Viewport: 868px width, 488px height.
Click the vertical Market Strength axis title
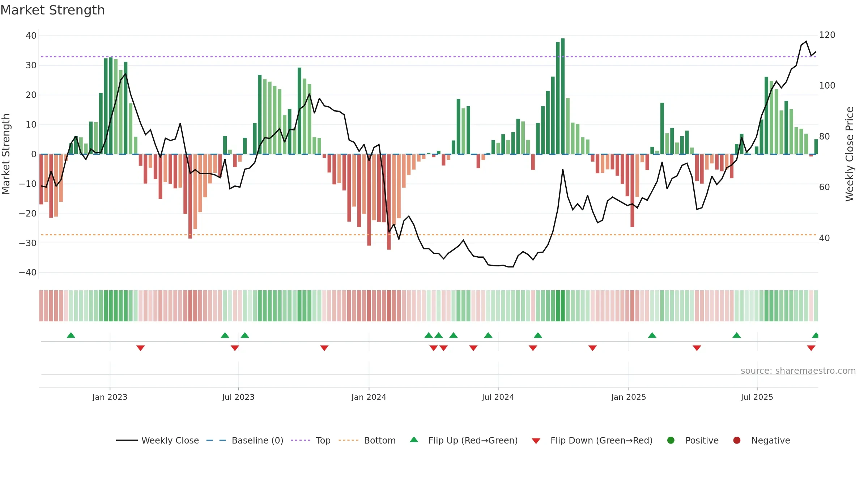click(6, 154)
